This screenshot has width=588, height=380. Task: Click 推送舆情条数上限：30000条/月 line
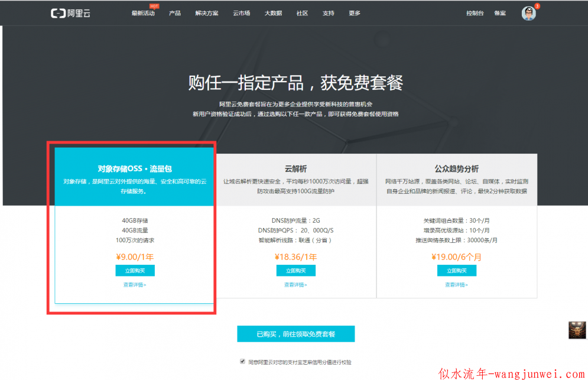tap(456, 240)
